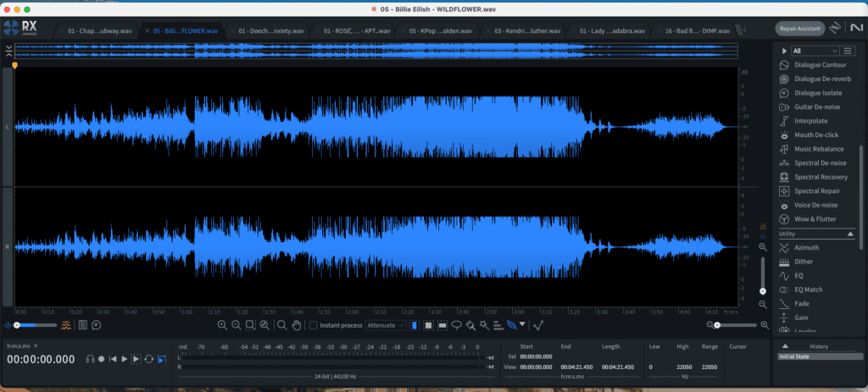Toggle loop playback
The image size is (868, 392).
click(x=149, y=359)
